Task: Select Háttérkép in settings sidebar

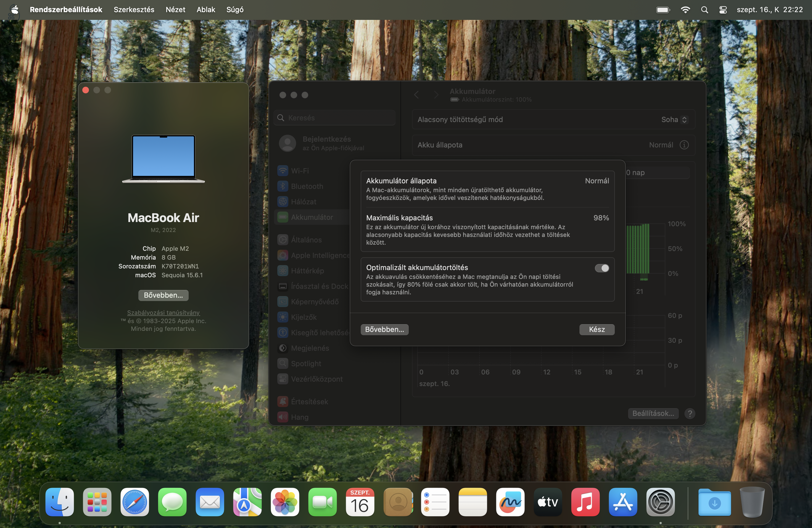Action: pos(312,271)
